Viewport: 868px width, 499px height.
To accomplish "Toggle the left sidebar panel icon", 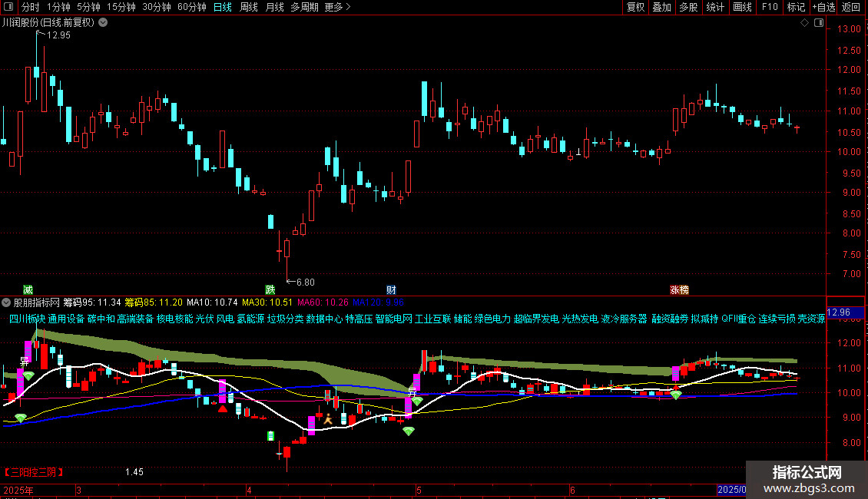I will (x=8, y=7).
